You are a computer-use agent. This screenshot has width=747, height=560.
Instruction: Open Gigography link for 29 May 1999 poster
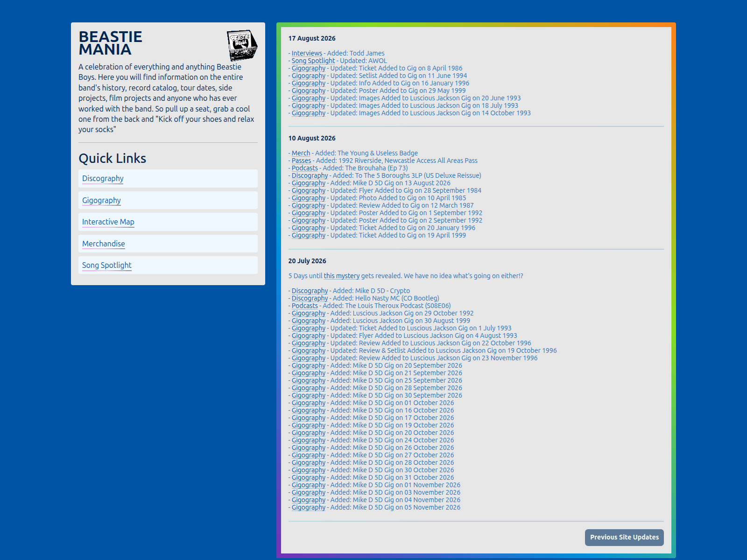pos(309,91)
